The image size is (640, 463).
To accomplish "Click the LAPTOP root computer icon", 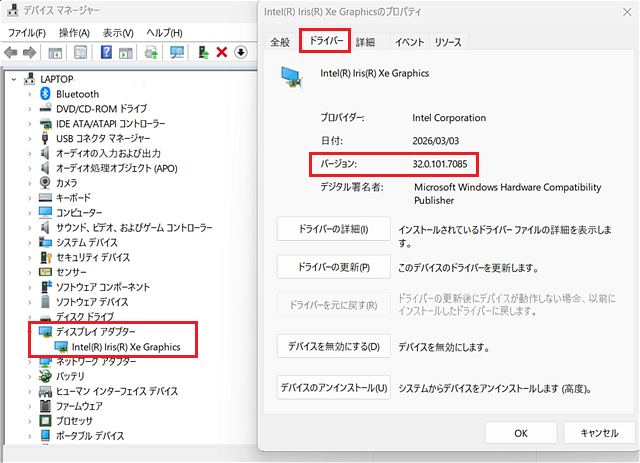I will click(x=29, y=78).
